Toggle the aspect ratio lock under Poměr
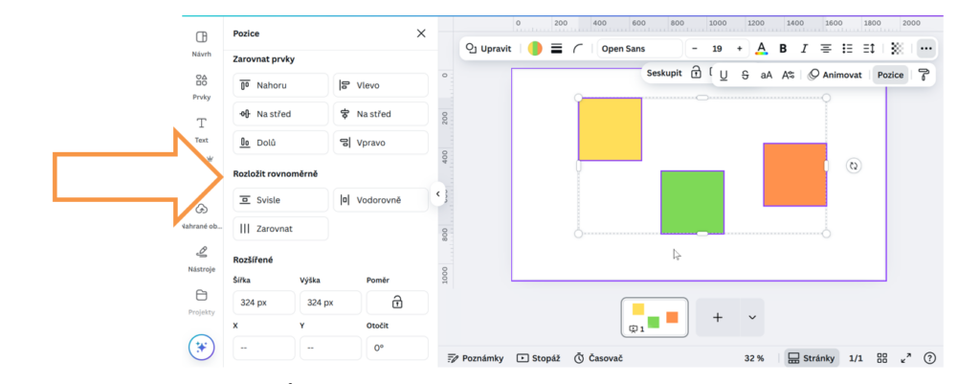Image resolution: width=980 pixels, height=384 pixels. coord(396,302)
